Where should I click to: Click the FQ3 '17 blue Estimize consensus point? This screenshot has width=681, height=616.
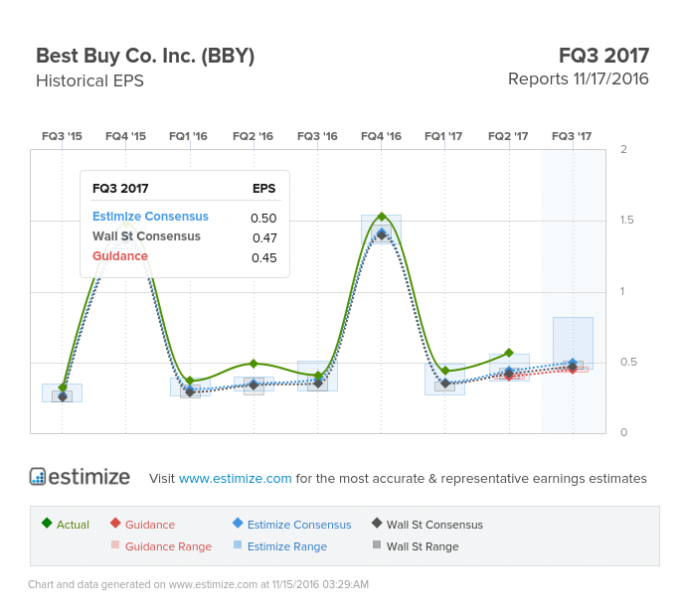(x=573, y=362)
